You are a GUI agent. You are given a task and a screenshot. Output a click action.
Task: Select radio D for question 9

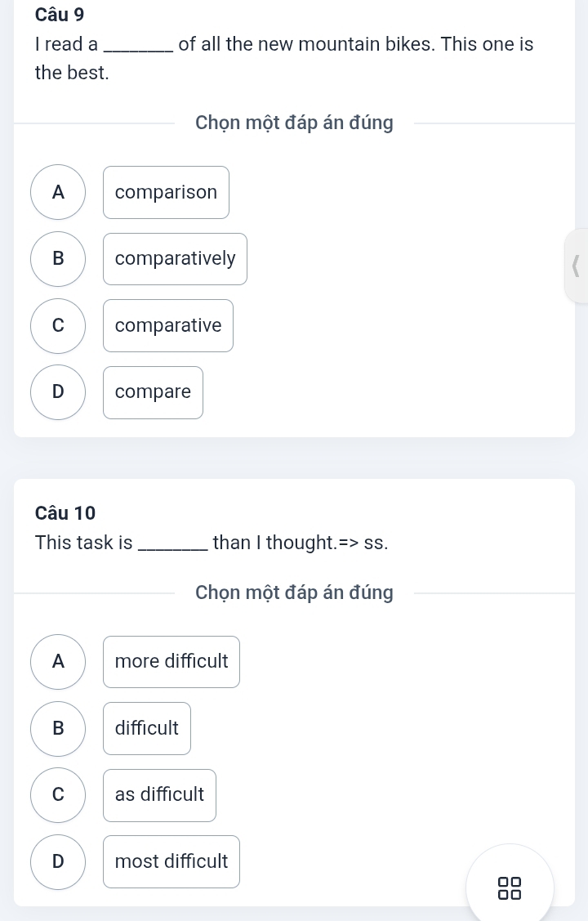pyautogui.click(x=58, y=392)
